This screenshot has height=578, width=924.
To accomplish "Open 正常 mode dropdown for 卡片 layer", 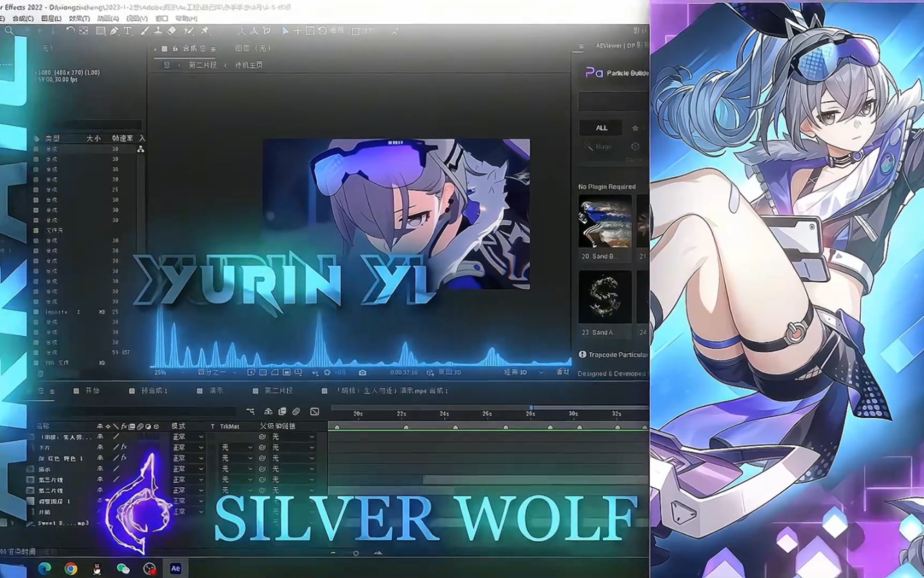I will click(x=187, y=448).
